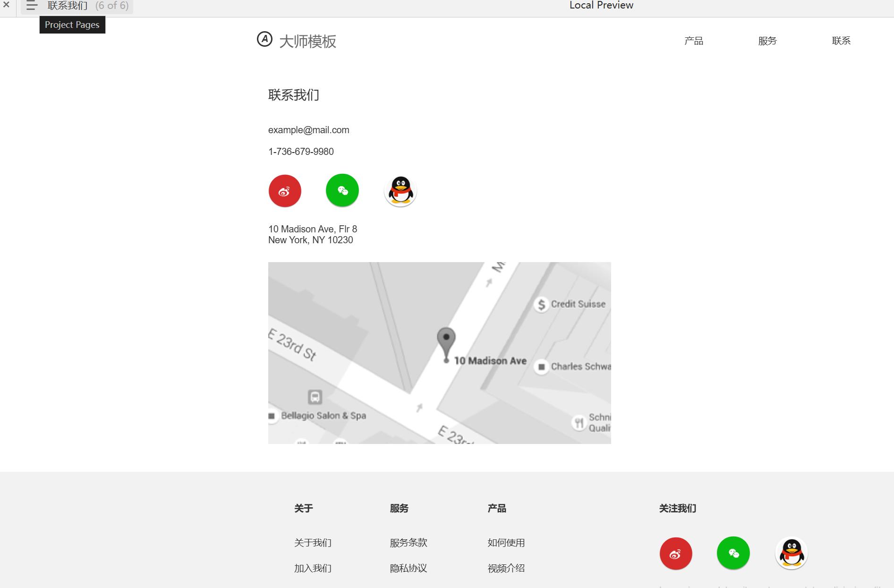Click the New York, NY 10230 address line
Viewport: 894px width, 588px height.
pos(311,240)
